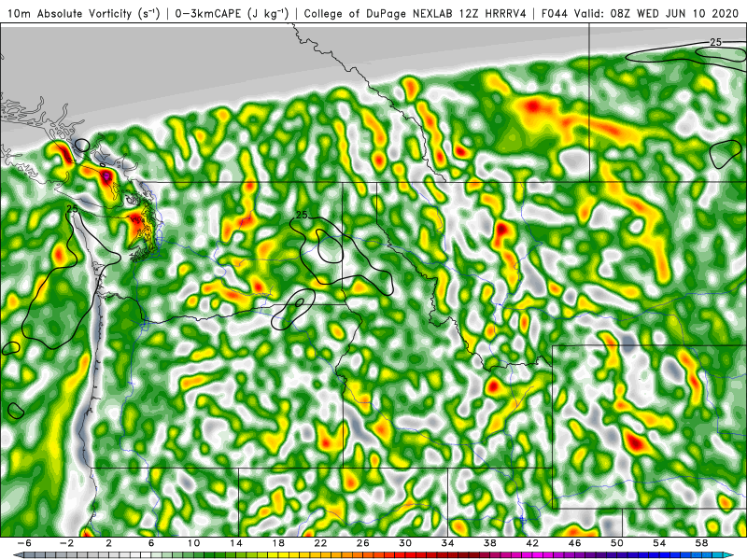Click the '54' color bar label
The width and height of the screenshot is (747, 560).
pyautogui.click(x=659, y=543)
